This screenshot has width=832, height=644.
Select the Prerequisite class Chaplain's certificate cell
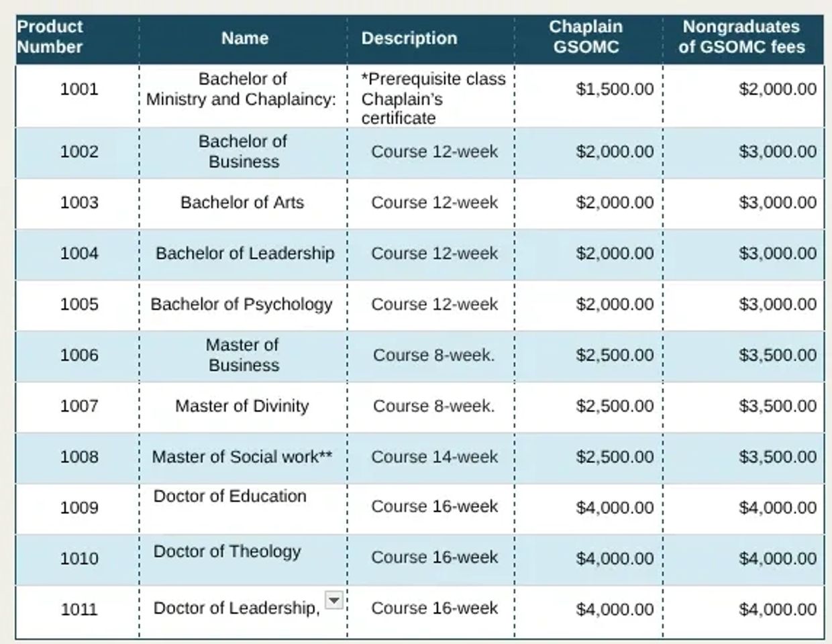point(433,99)
